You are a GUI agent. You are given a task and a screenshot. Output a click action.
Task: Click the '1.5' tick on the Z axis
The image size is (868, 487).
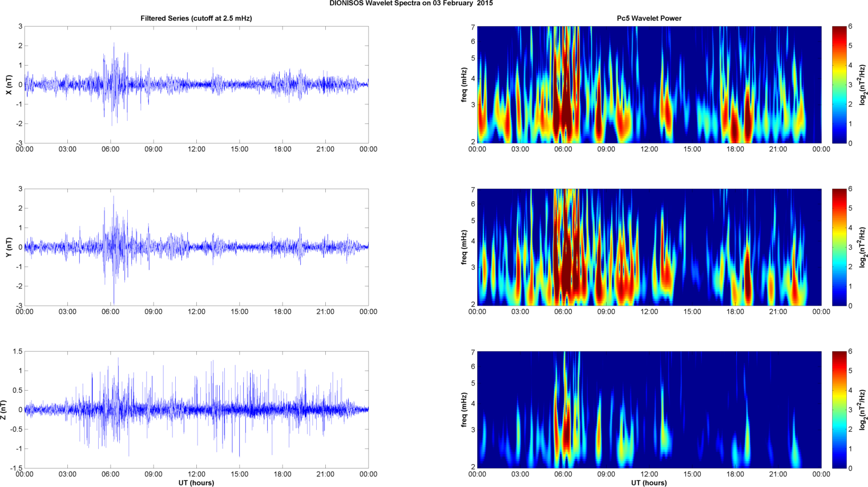click(17, 351)
